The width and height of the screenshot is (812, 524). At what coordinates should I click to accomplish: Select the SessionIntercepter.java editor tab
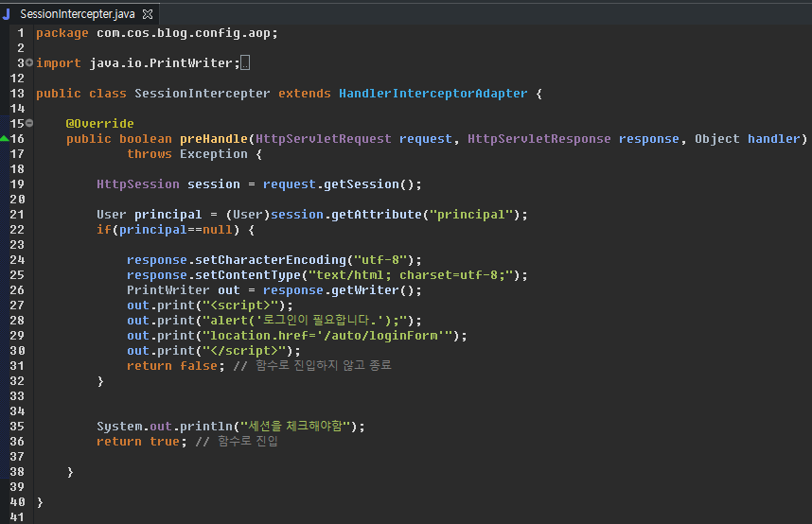point(78,14)
